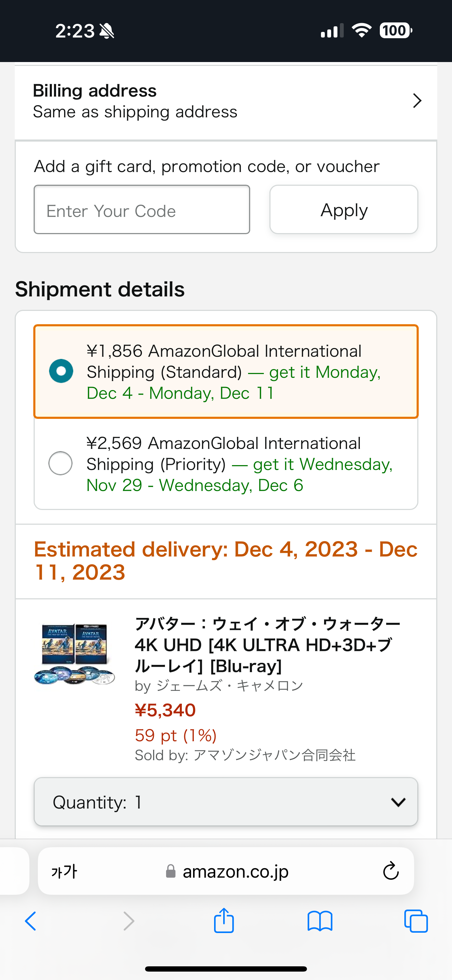Screen dimensions: 452x980
Task: Expand Billing address chevron
Action: click(x=417, y=101)
